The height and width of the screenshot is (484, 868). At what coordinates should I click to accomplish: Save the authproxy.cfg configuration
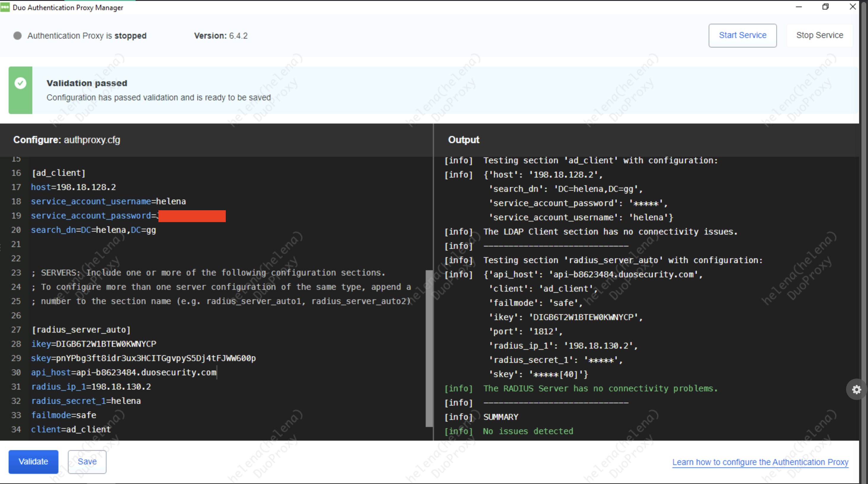pyautogui.click(x=87, y=461)
